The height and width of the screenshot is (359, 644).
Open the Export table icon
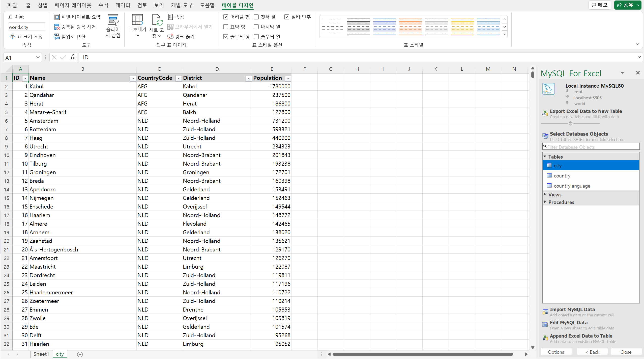(137, 20)
